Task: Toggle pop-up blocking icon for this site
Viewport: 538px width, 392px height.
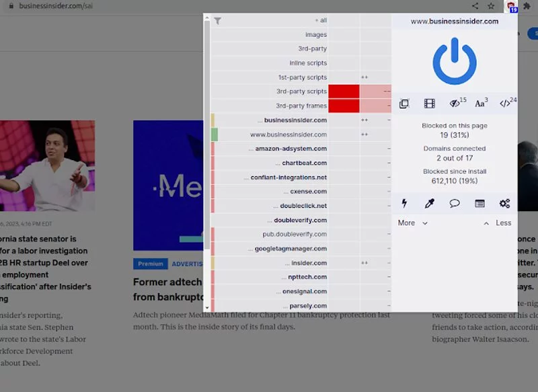Action: (404, 104)
